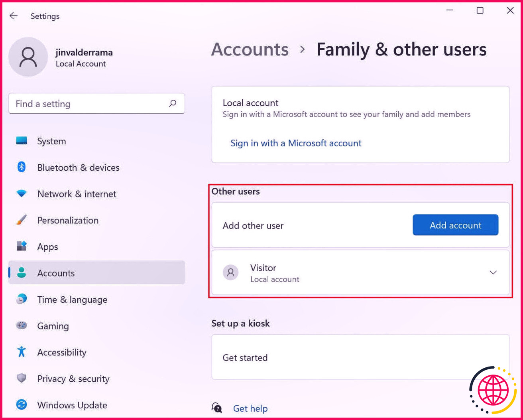This screenshot has width=523, height=420.
Task: Click the Accounts breadcrumb
Action: point(250,49)
